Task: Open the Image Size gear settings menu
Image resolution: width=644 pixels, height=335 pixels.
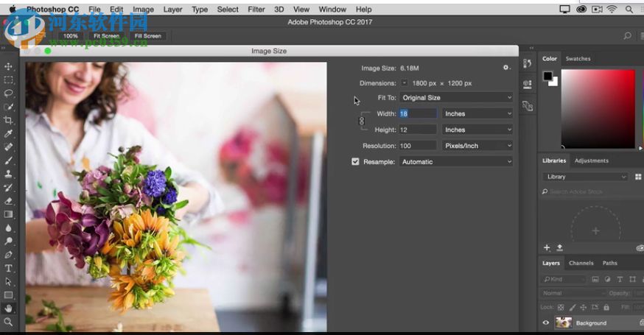Action: point(506,67)
